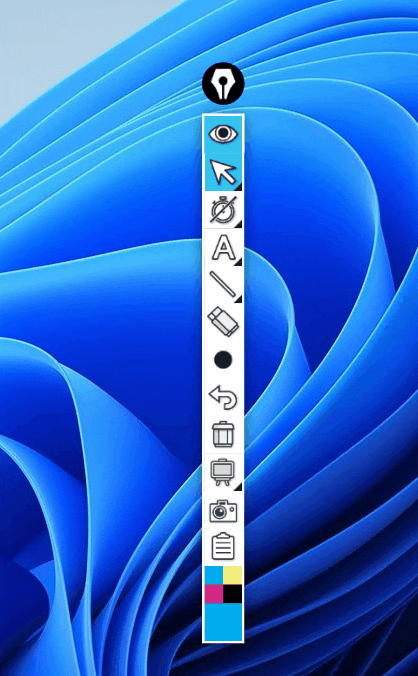Pick the black color swatch
The height and width of the screenshot is (676, 418).
pyautogui.click(x=233, y=594)
